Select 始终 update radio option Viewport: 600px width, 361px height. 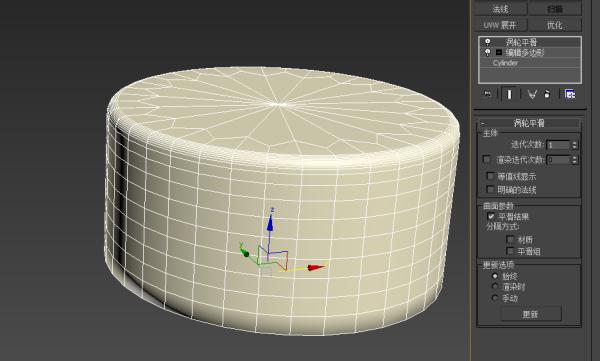click(495, 276)
